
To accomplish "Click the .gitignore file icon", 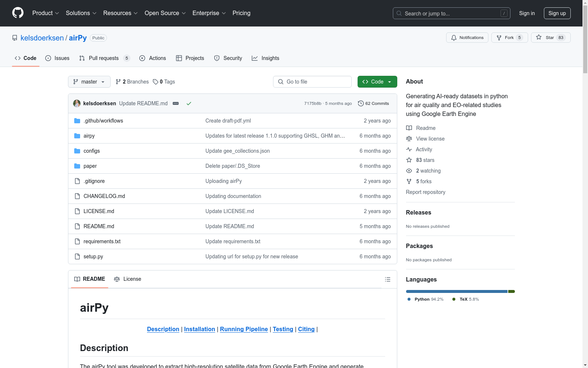I will [77, 181].
